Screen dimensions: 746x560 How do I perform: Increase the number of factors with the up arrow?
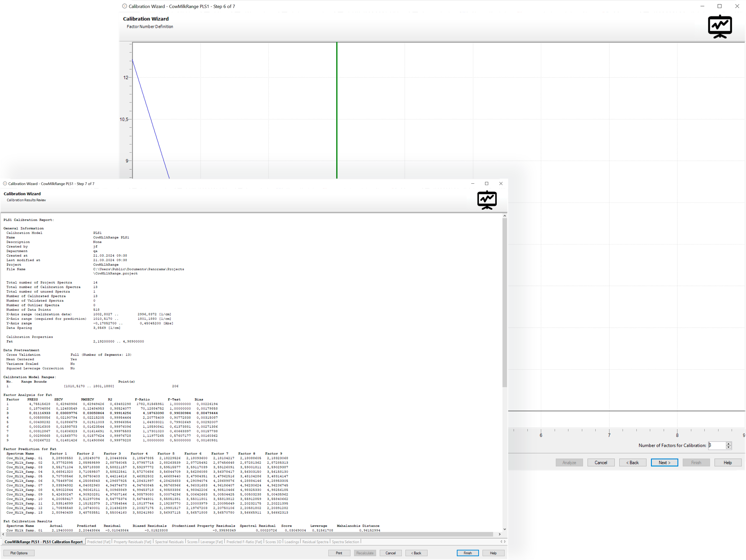[x=729, y=444]
